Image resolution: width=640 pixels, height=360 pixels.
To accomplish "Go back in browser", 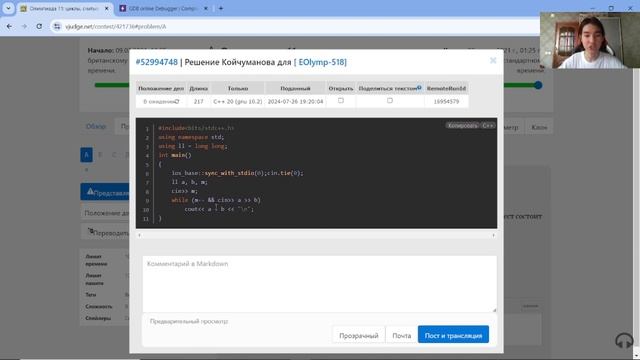I will 9,26.
